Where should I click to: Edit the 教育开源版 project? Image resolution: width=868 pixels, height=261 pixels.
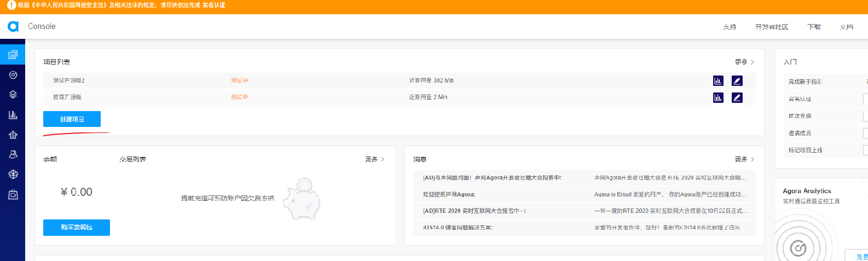737,97
